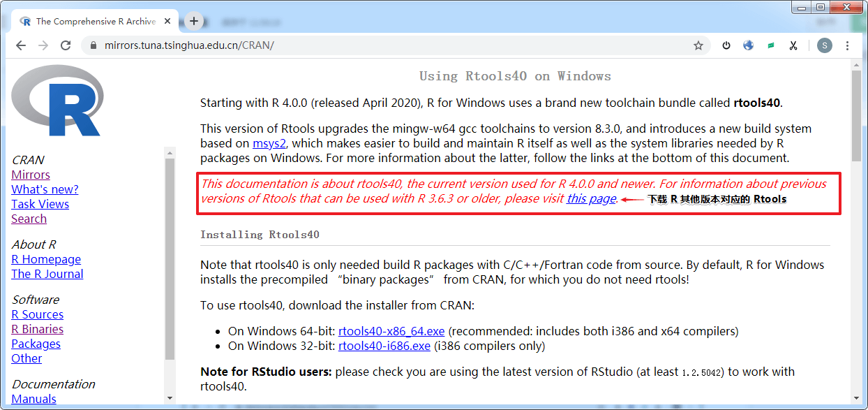
Task: Download the rtools40-x86_64.exe installer
Action: (391, 331)
